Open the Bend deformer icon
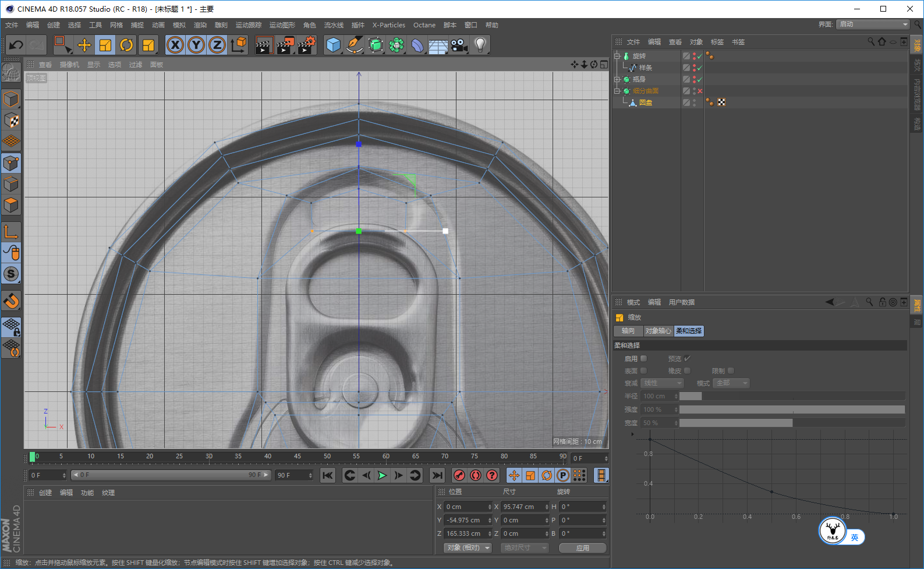The image size is (924, 569). coord(417,45)
